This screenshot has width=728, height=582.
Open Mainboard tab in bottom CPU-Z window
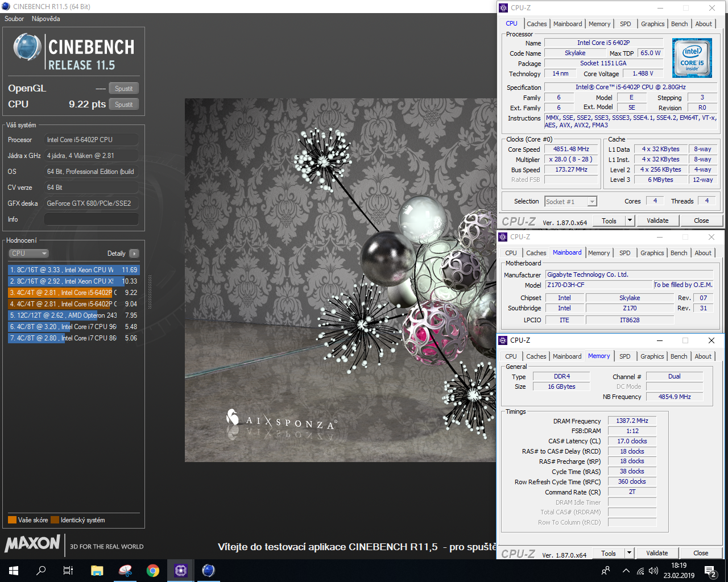pyautogui.click(x=567, y=356)
